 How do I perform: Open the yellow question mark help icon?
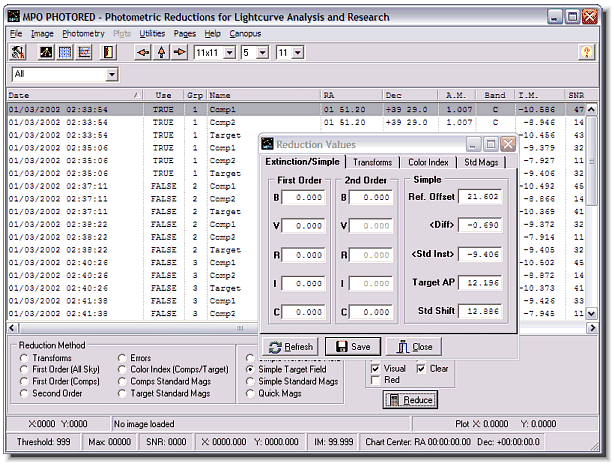click(586, 52)
